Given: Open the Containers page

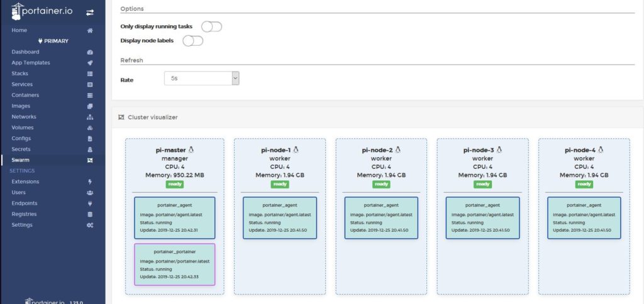Looking at the screenshot, I should tap(25, 95).
